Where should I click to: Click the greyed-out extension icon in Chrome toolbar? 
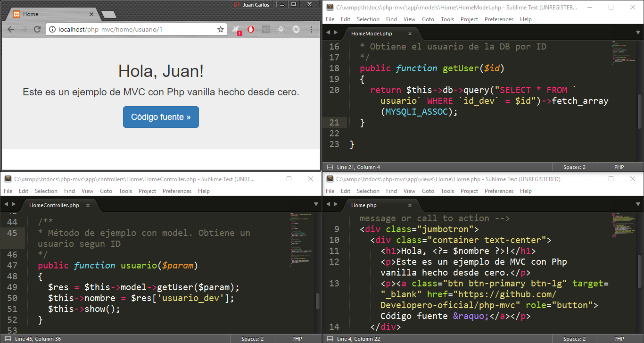(266, 29)
